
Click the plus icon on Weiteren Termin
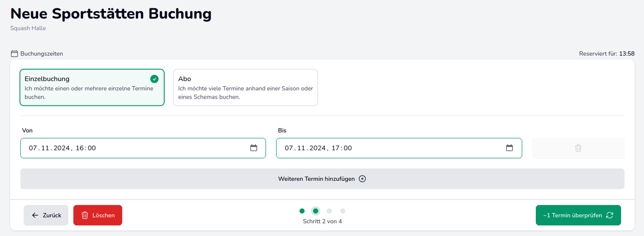(x=362, y=179)
